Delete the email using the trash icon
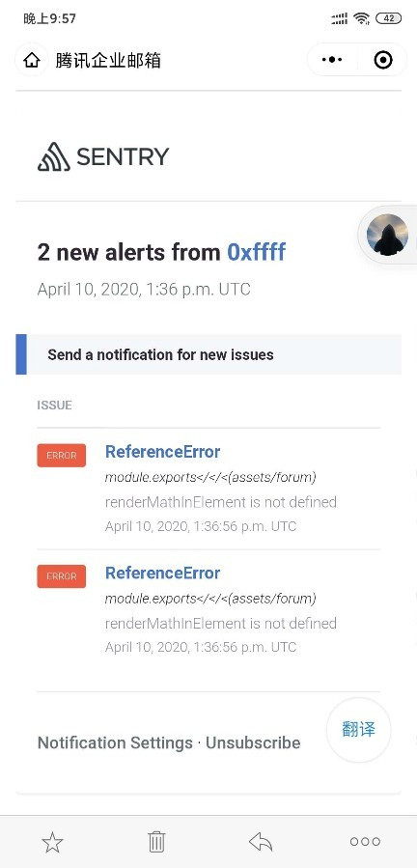 click(156, 841)
